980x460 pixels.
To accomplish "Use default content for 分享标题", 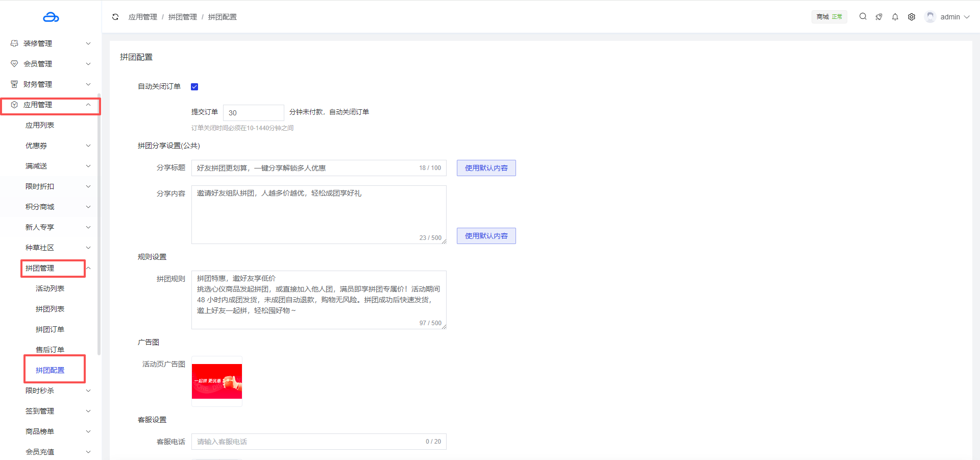I will coord(486,168).
